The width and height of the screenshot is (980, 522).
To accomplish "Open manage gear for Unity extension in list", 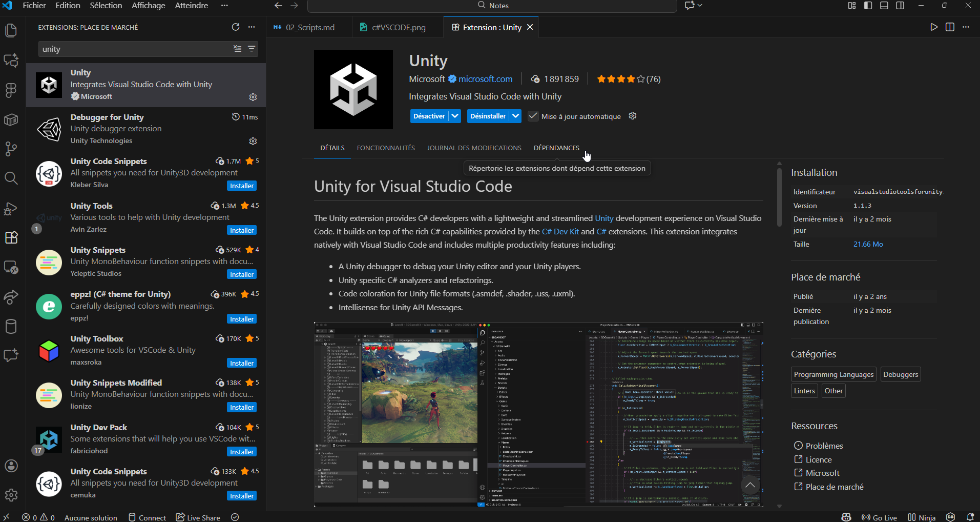I will (253, 97).
